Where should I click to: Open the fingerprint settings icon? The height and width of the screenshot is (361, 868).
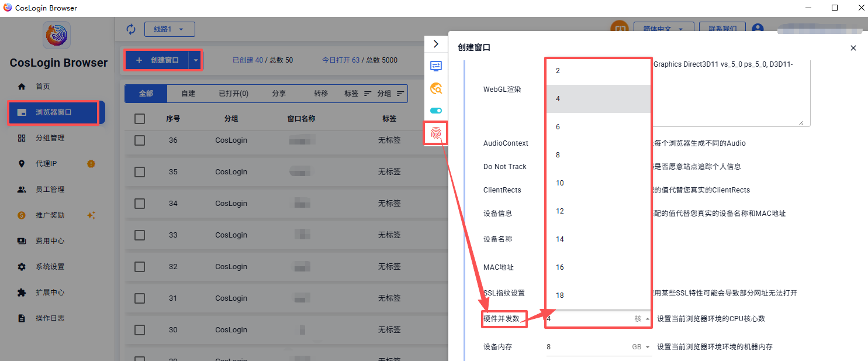pos(436,134)
